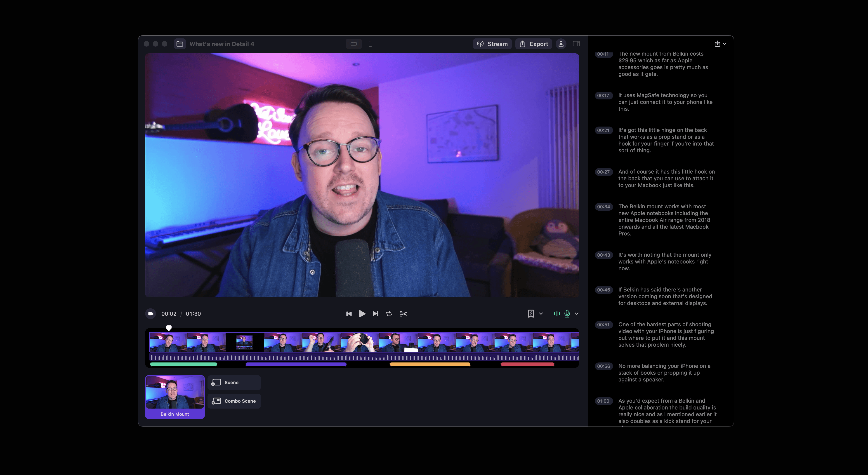Click the Export button
The image size is (868, 475).
click(x=534, y=44)
